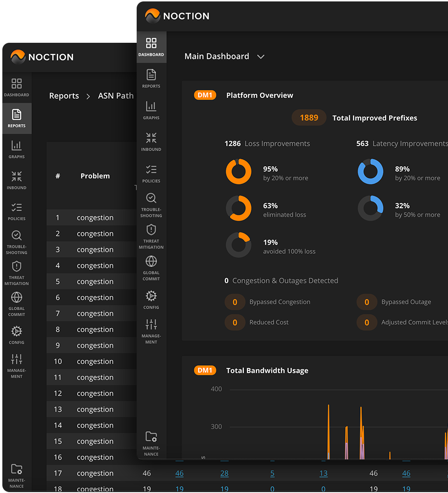The height and width of the screenshot is (493, 448).
Task: Go to Threat Mitigation in the front sidebar
Action: [151, 236]
